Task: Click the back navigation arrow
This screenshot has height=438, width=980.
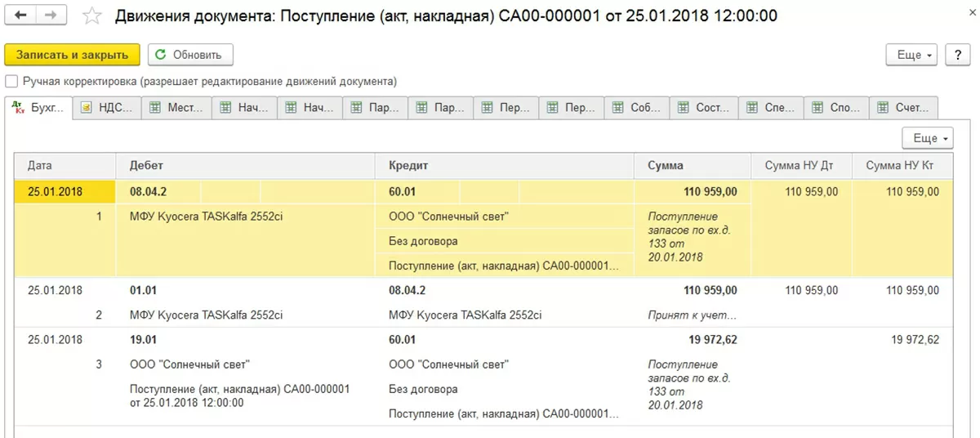Action: point(21,16)
